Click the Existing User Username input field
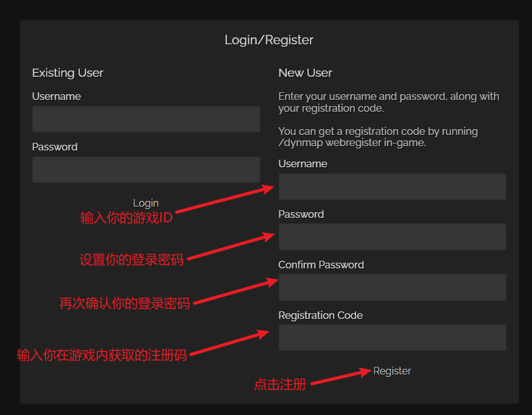 tap(146, 119)
